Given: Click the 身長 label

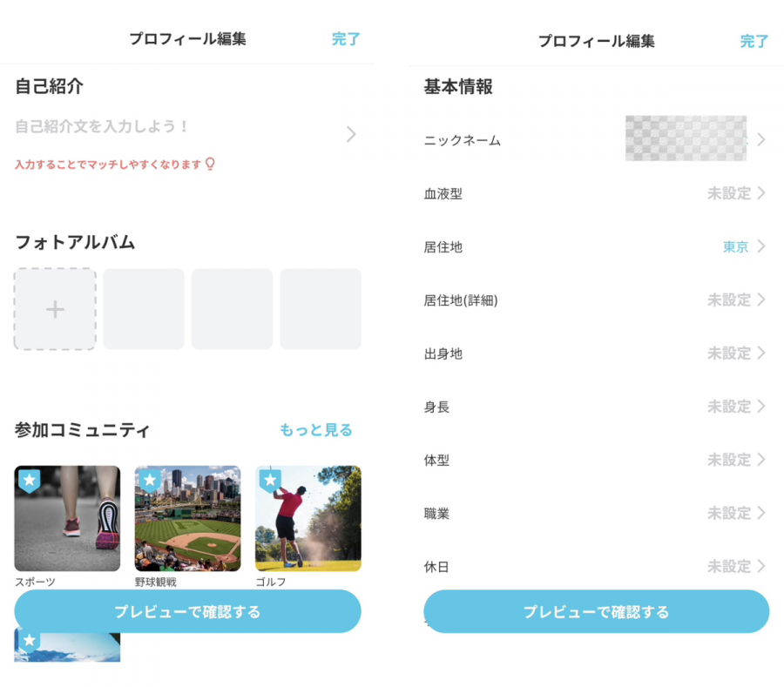Looking at the screenshot, I should (436, 407).
